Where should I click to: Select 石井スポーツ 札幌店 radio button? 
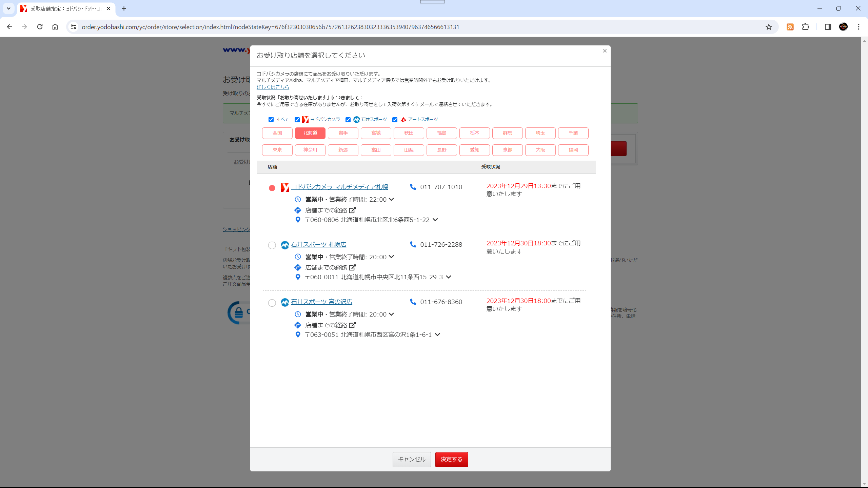pyautogui.click(x=272, y=245)
